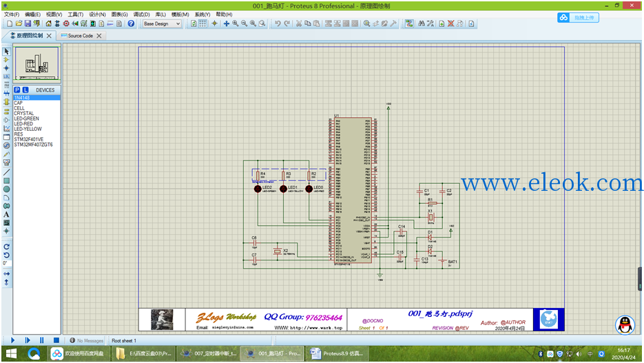The width and height of the screenshot is (644, 363).
Task: Save the current project
Action: pos(28,23)
